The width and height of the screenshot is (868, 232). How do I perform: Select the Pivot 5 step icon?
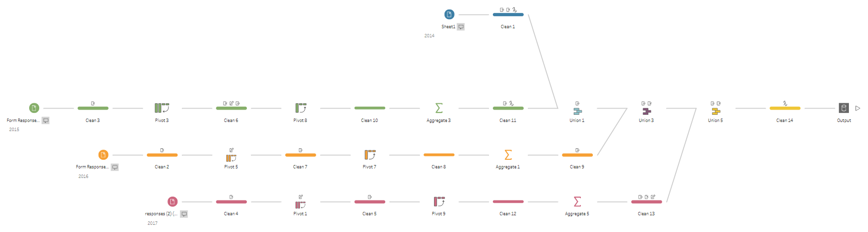pos(231,157)
